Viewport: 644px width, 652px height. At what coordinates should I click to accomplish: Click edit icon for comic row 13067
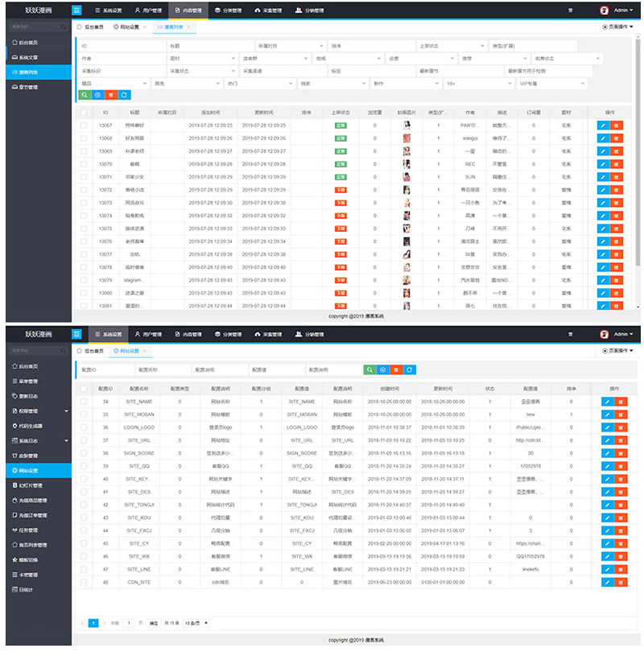pyautogui.click(x=604, y=126)
